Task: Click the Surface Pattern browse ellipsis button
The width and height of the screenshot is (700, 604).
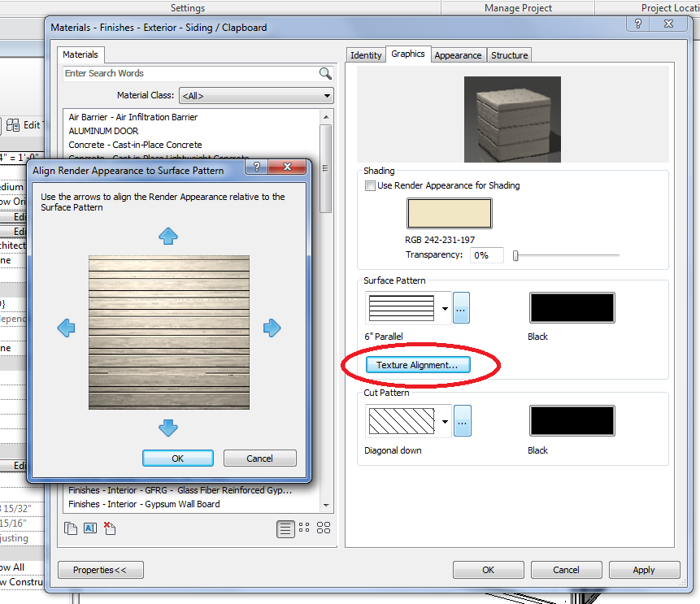Action: [461, 308]
